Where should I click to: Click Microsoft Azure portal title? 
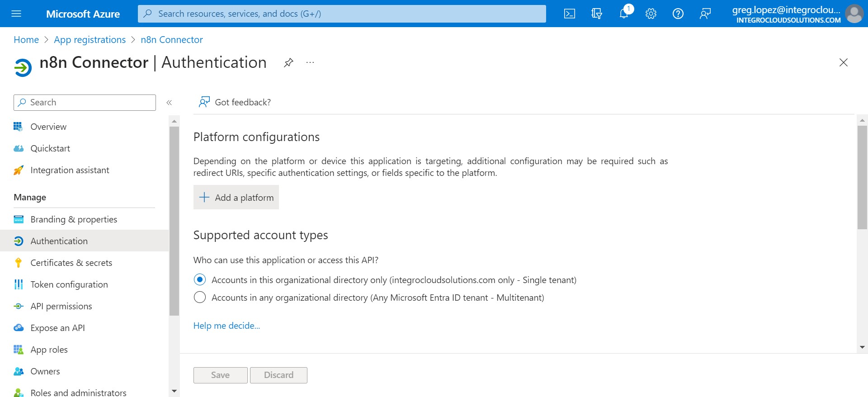coord(83,14)
